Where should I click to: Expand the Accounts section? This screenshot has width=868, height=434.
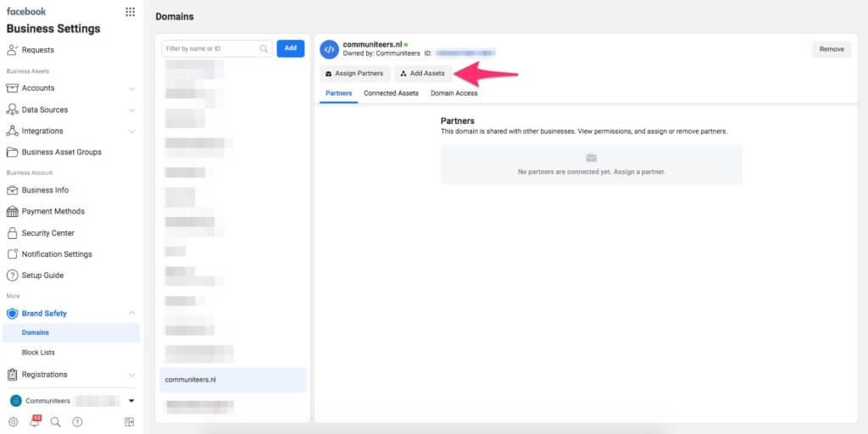click(x=131, y=88)
